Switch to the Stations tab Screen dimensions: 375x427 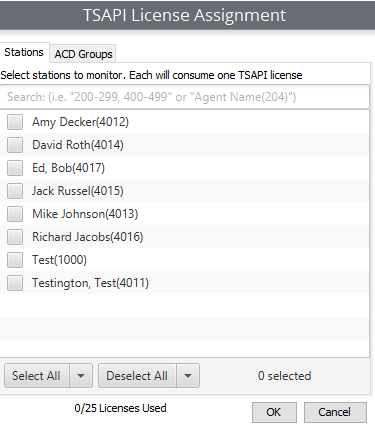pos(24,52)
